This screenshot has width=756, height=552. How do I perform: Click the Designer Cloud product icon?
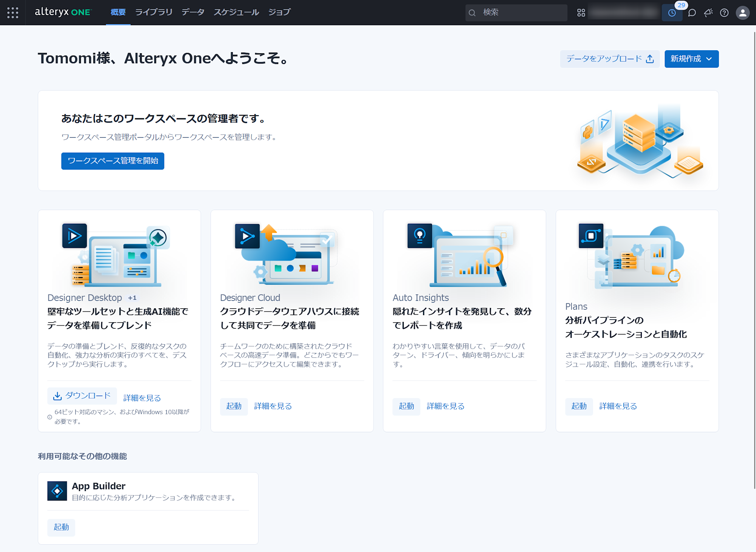coord(247,236)
